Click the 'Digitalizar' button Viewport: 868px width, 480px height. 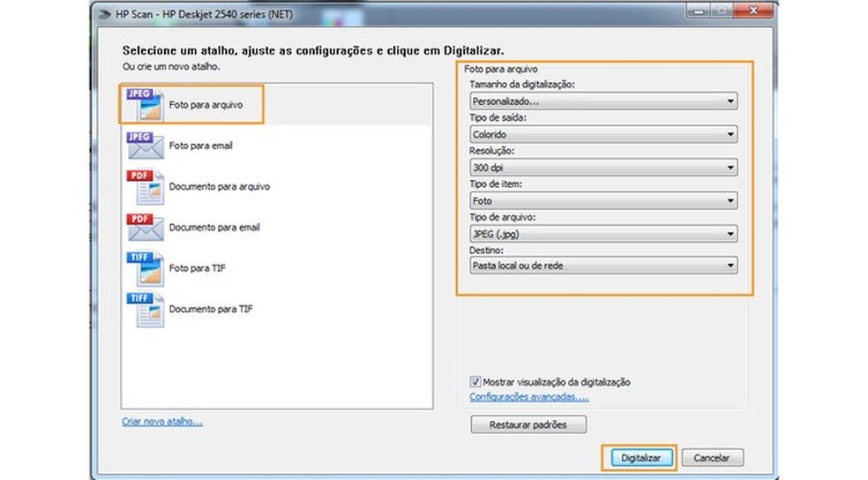click(639, 458)
